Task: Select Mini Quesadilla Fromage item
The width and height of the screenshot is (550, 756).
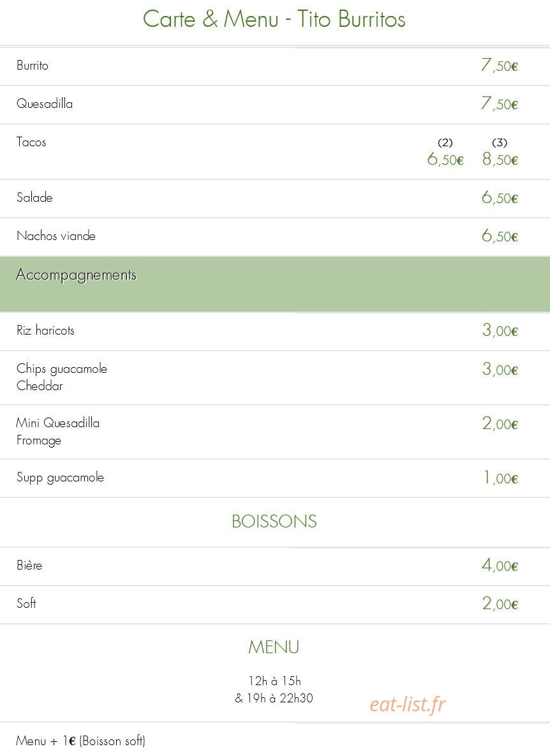Action: point(58,432)
